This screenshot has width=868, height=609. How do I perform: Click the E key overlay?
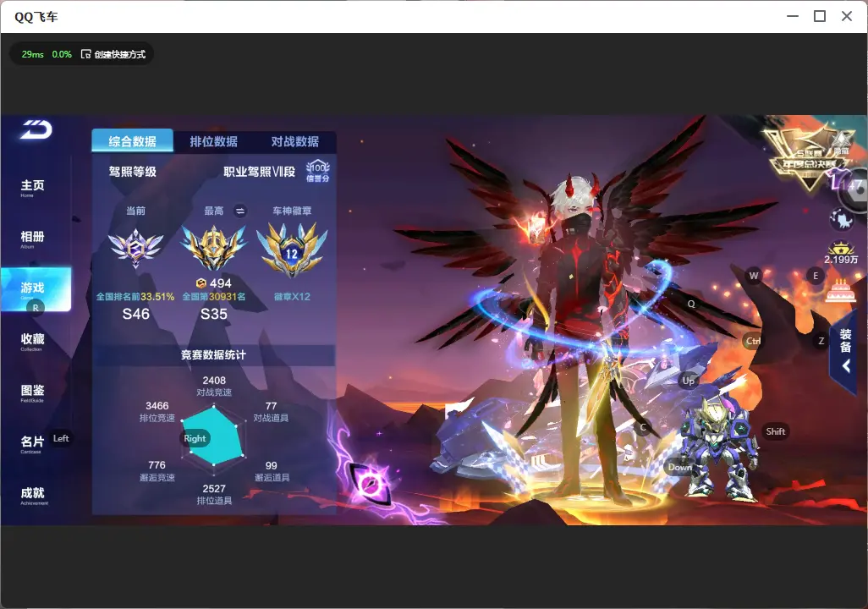[815, 276]
